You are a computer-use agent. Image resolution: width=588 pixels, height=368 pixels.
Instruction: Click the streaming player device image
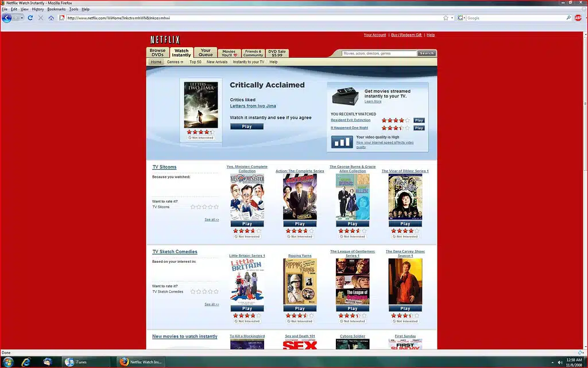tap(345, 96)
